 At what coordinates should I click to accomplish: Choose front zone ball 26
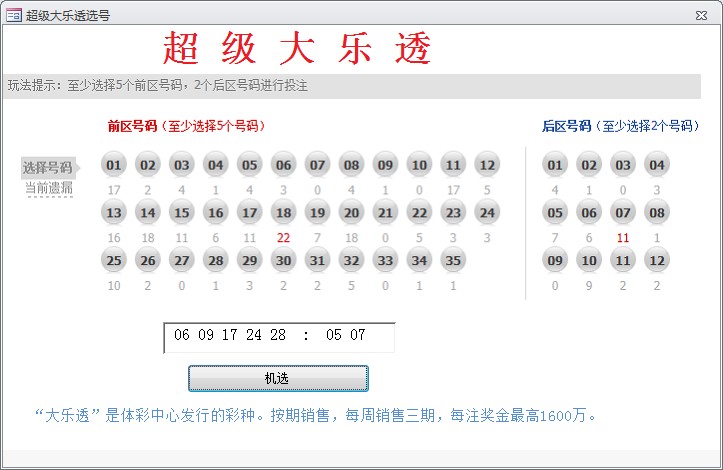coord(148,260)
